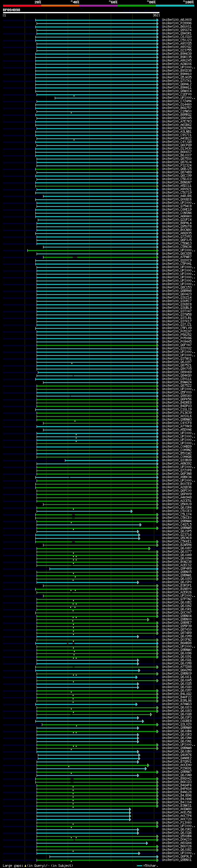Open the UniRef100_Q5KHJ9 entry

(177, 504)
